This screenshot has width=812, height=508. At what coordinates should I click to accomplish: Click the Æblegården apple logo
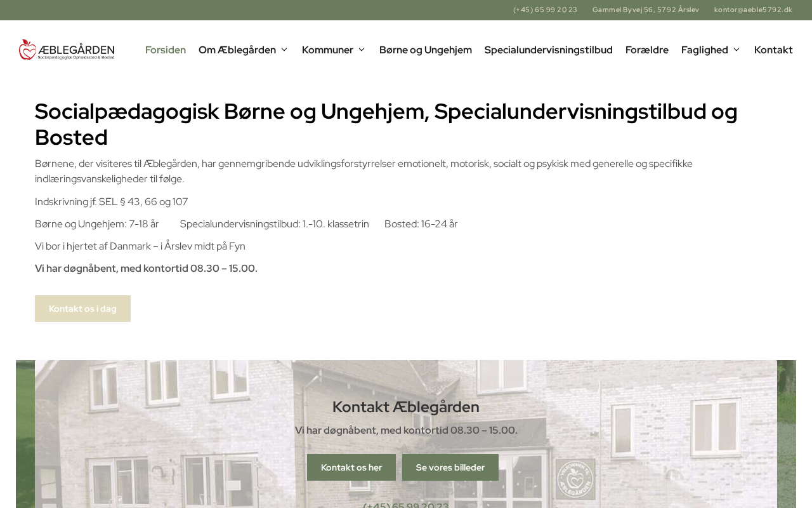click(67, 50)
